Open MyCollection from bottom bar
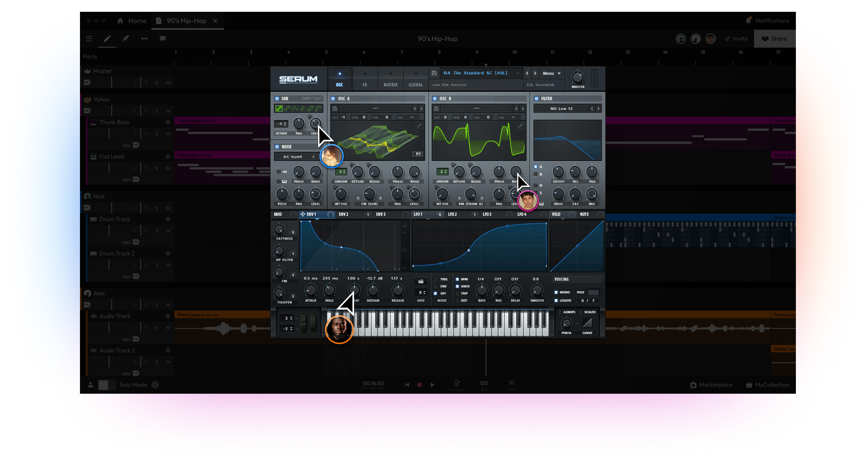 click(768, 385)
